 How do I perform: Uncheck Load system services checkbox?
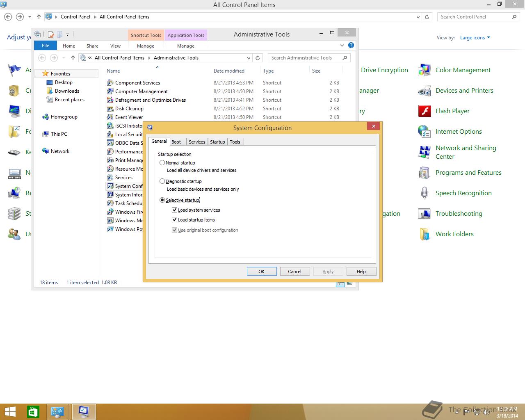pyautogui.click(x=175, y=210)
